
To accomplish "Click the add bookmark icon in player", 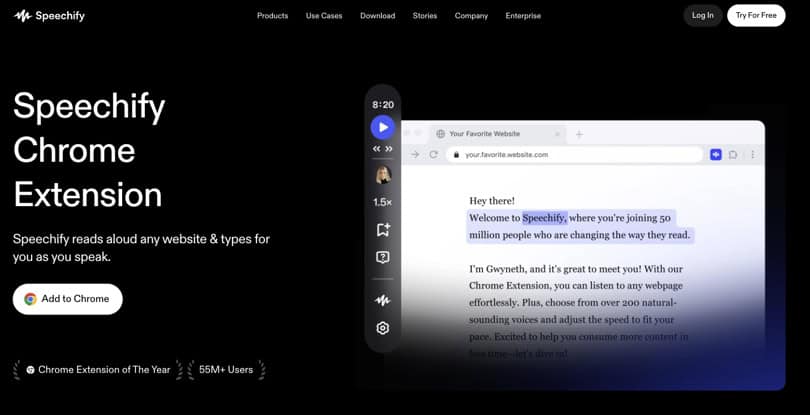I will 383,230.
